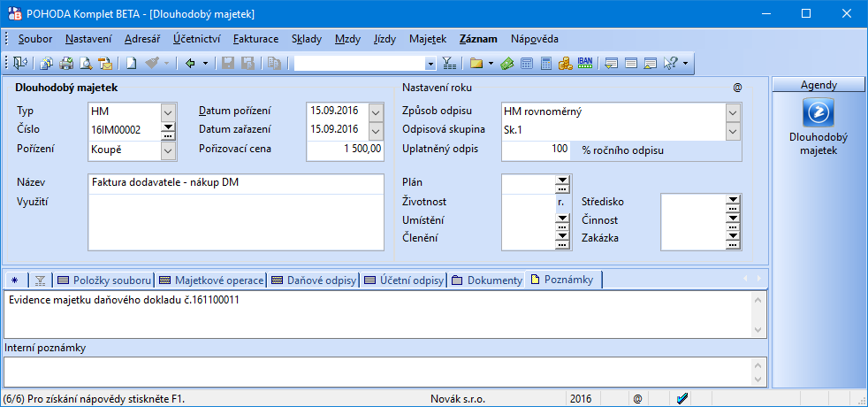This screenshot has width=868, height=407.
Task: Click the second calculator icon
Action: pyautogui.click(x=546, y=63)
